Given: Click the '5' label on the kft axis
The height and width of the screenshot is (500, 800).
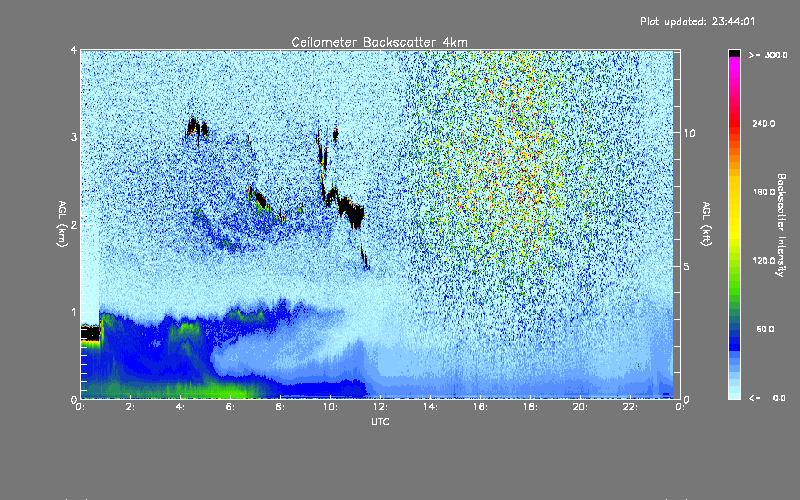Looking at the screenshot, I should [687, 266].
